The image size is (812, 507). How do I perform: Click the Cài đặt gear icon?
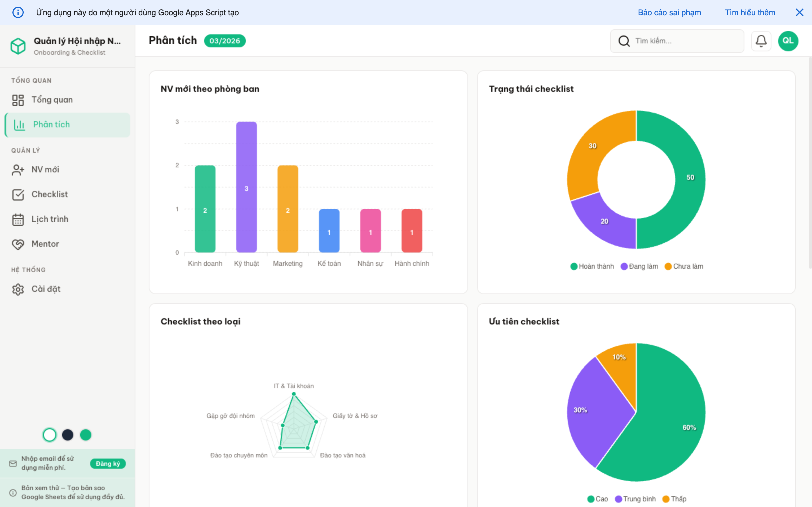(18, 289)
